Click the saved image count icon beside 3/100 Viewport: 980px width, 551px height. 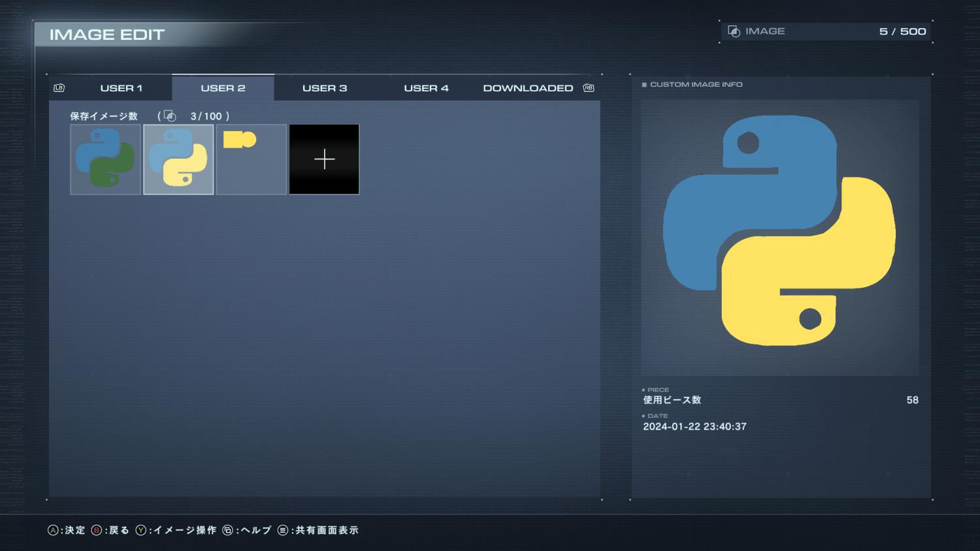tap(170, 116)
